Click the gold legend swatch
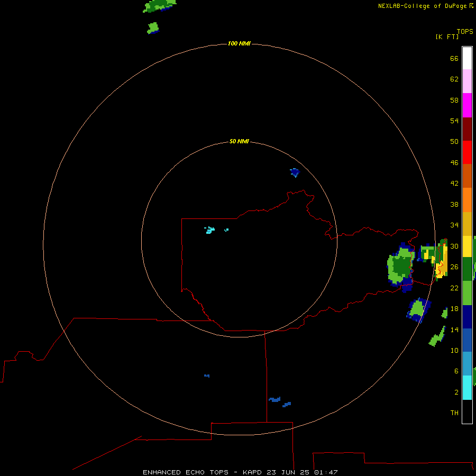Screen dimensions: 476x476 click(x=467, y=224)
